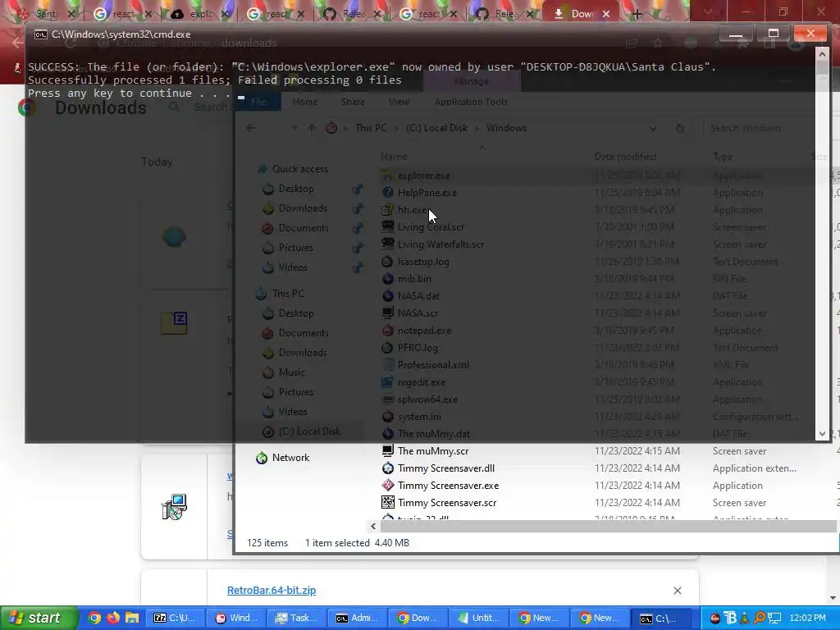Viewport: 840px width, 630px height.
Task: Remove 'RetroBar.64-bit.zip' from the downloads list
Action: (x=677, y=591)
